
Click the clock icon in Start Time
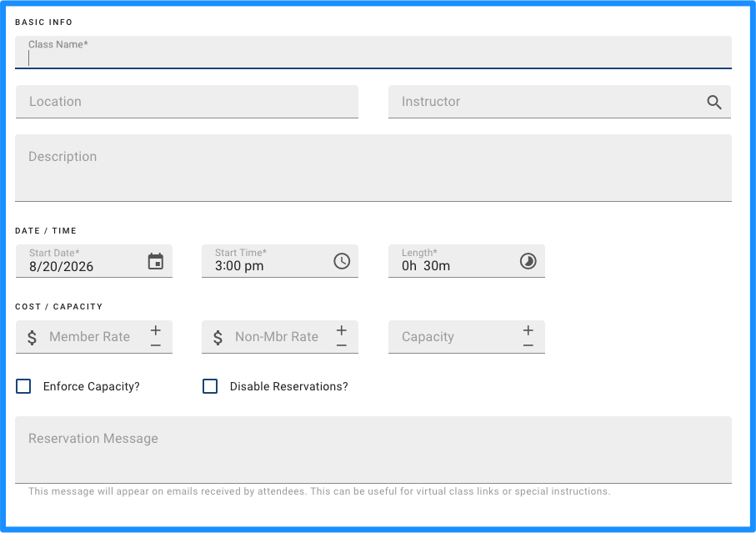pos(342,261)
